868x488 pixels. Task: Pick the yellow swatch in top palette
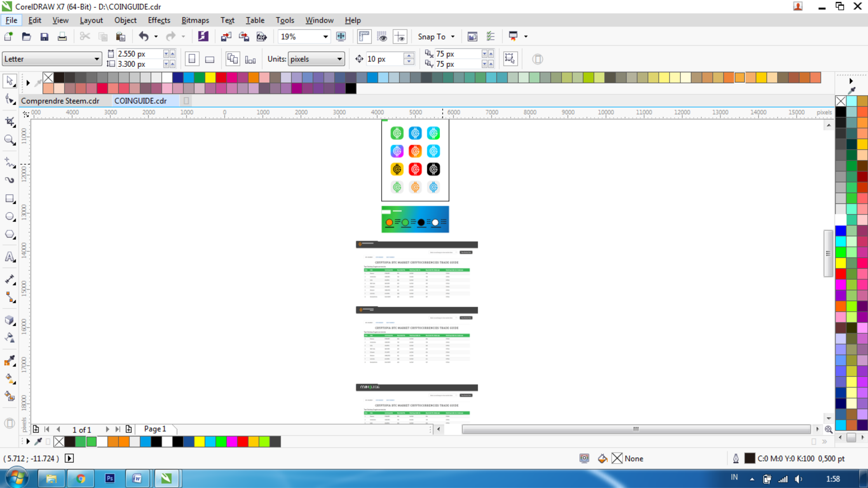(x=210, y=77)
